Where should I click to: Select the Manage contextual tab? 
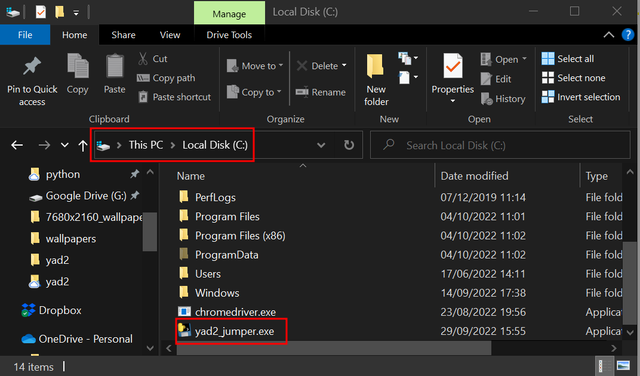tap(229, 13)
